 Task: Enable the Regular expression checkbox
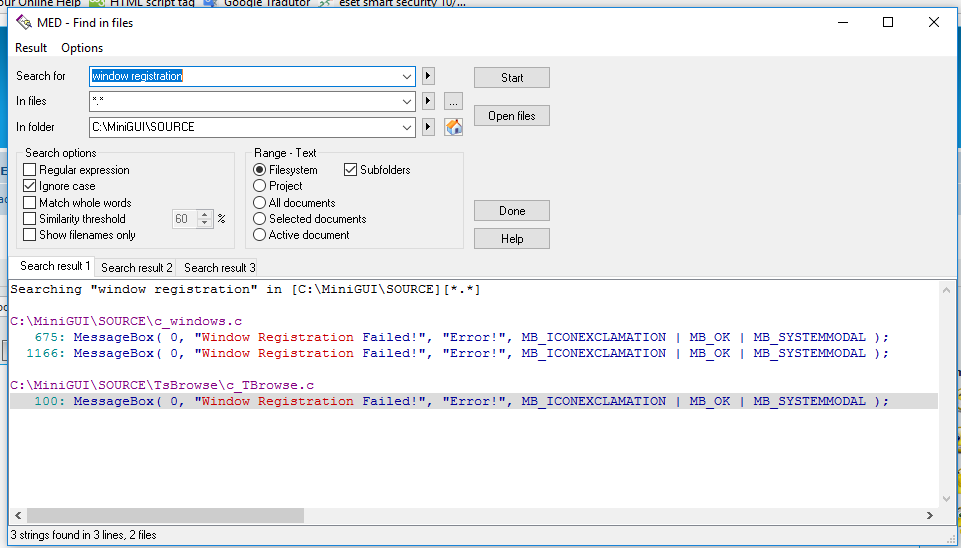30,170
